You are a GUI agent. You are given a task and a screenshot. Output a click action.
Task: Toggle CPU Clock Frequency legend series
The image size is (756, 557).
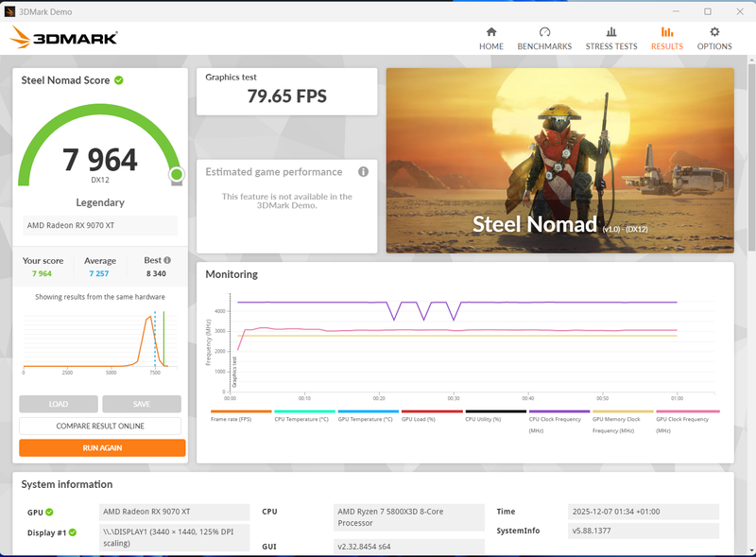(x=558, y=422)
